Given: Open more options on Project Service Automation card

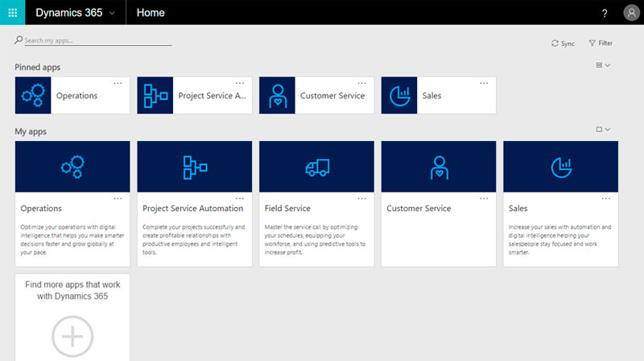Looking at the screenshot, I should [240, 198].
